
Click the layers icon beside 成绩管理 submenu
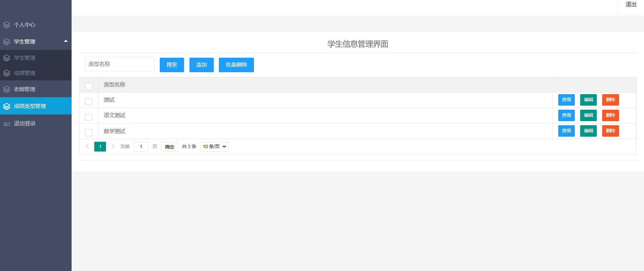click(7, 73)
